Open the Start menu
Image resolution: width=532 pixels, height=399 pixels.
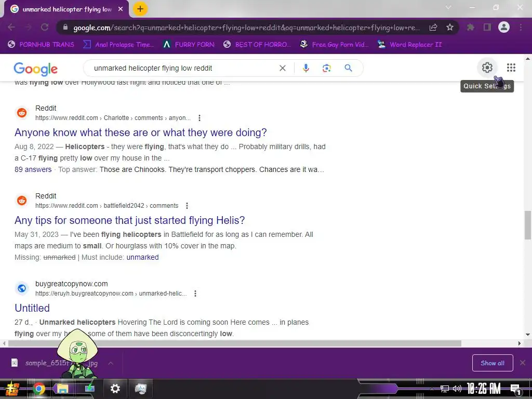point(12,389)
